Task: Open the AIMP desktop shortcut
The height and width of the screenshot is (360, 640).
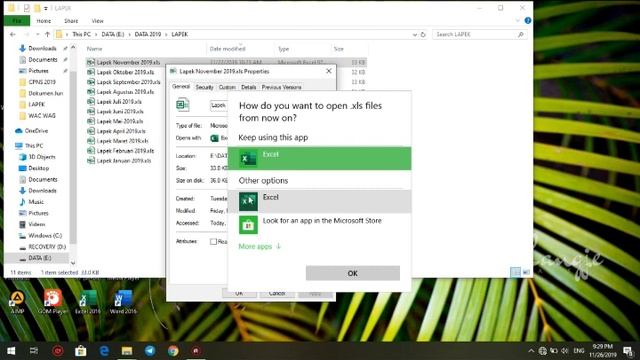Action: pos(17,302)
